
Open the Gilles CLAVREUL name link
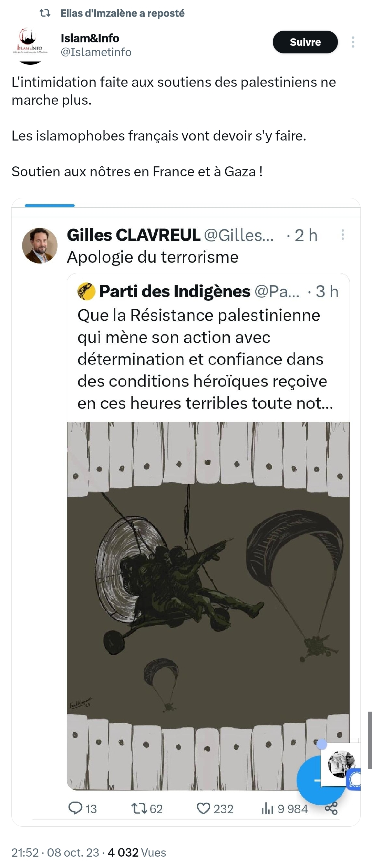pyautogui.click(x=134, y=235)
